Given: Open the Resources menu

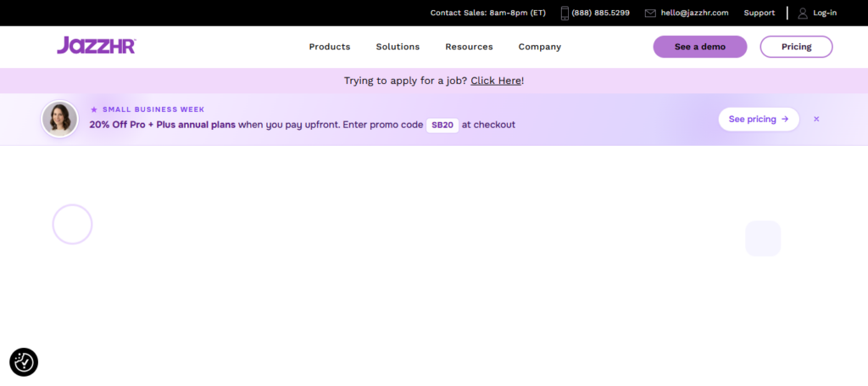Looking at the screenshot, I should (469, 47).
